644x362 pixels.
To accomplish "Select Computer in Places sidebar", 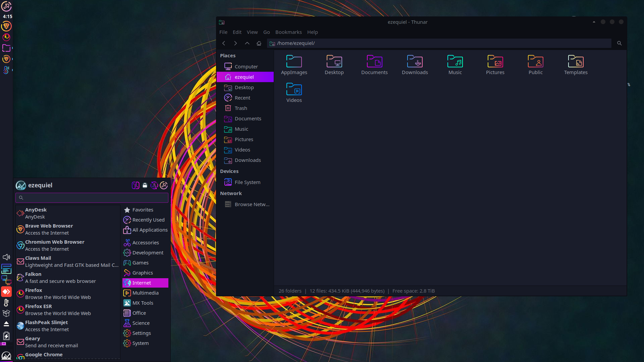I will 245,66.
